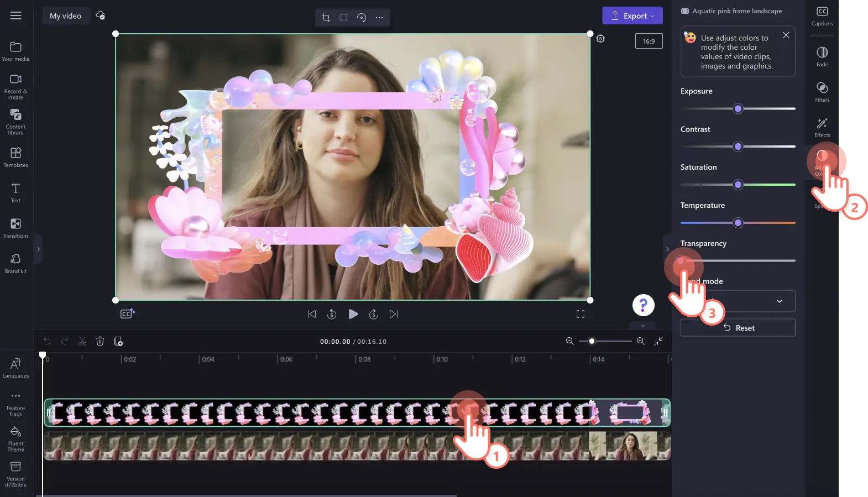Viewport: 868px width, 497px height.
Task: Open Content library panel
Action: pyautogui.click(x=15, y=122)
